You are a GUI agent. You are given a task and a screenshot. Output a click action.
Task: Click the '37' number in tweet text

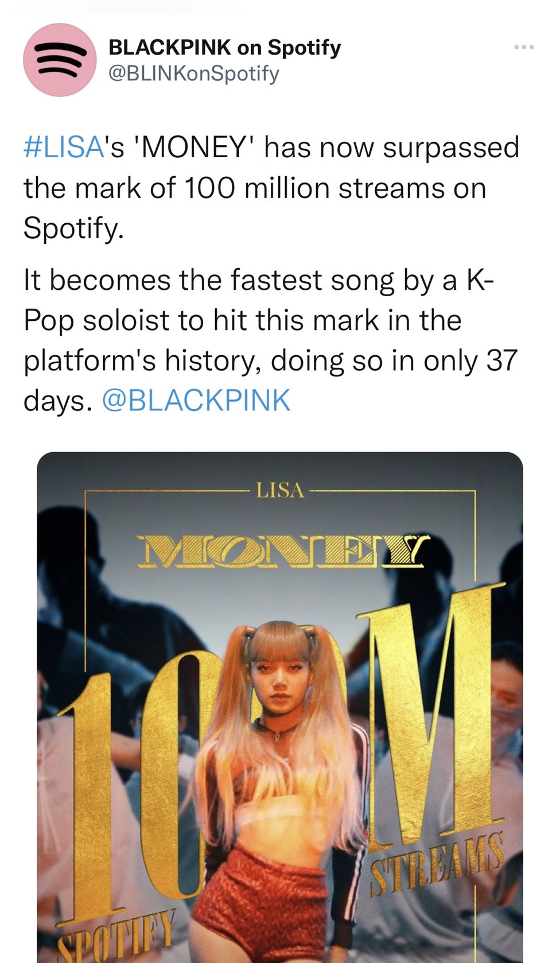coord(501,360)
